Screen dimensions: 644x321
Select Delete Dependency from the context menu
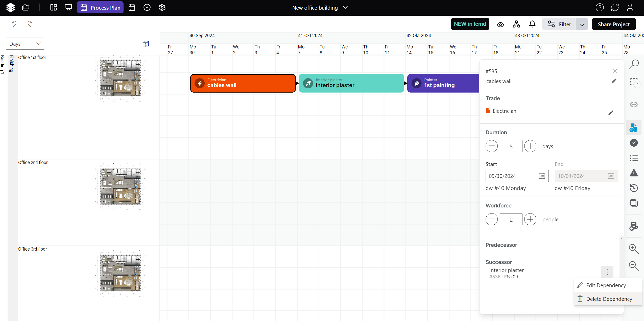tap(609, 299)
